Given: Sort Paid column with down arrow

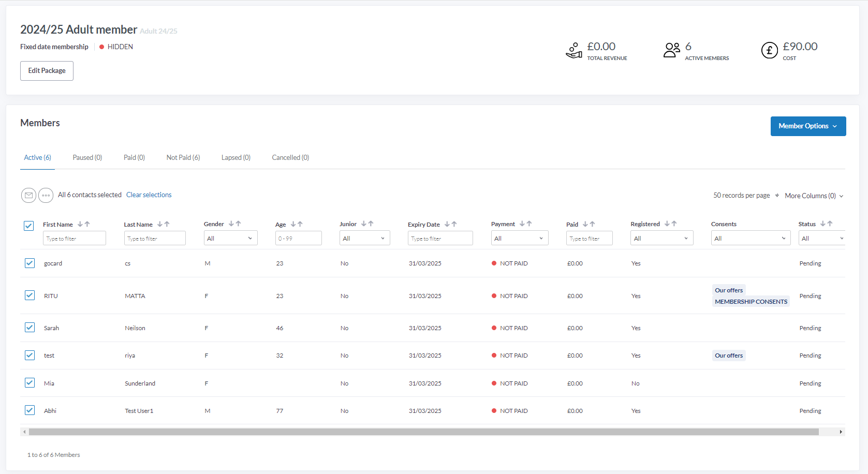Looking at the screenshot, I should tap(585, 224).
